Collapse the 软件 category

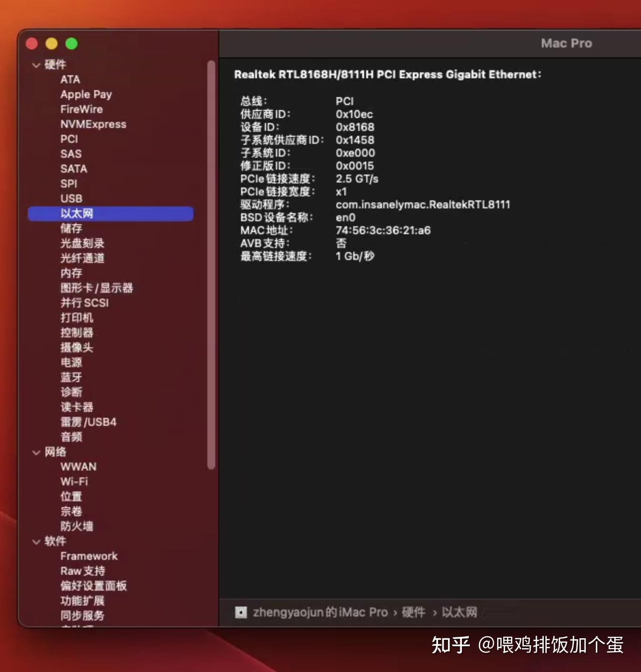(x=36, y=541)
